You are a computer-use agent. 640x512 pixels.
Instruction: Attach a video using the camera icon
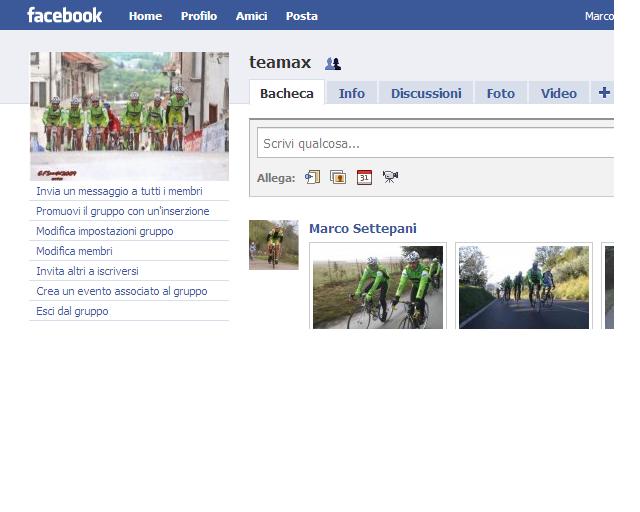390,177
